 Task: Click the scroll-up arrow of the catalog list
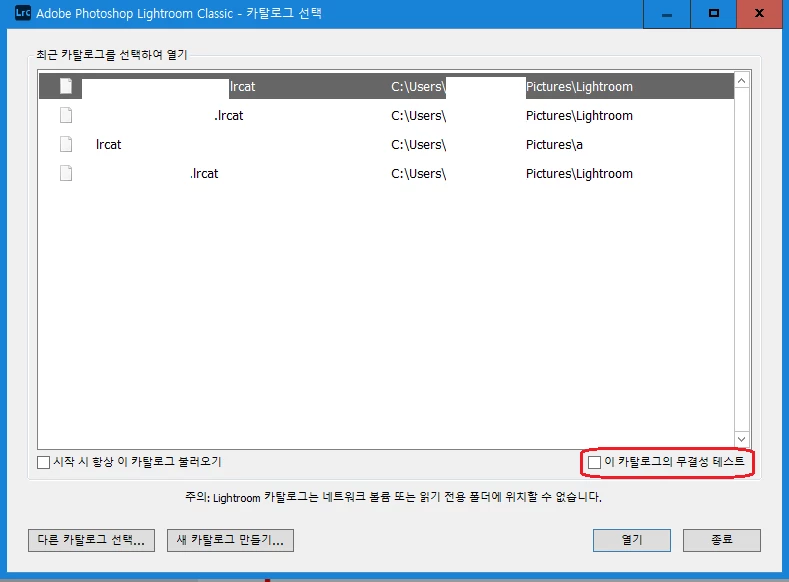pos(742,80)
